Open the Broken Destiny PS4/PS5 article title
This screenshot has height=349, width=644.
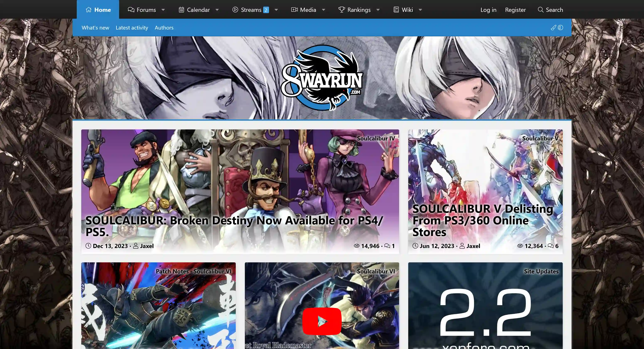234,226
